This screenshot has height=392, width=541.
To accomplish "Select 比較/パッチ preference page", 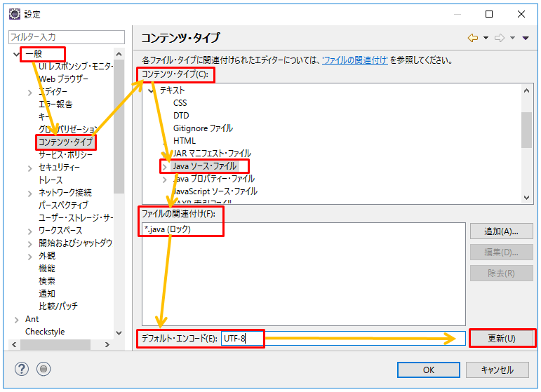I will click(58, 306).
